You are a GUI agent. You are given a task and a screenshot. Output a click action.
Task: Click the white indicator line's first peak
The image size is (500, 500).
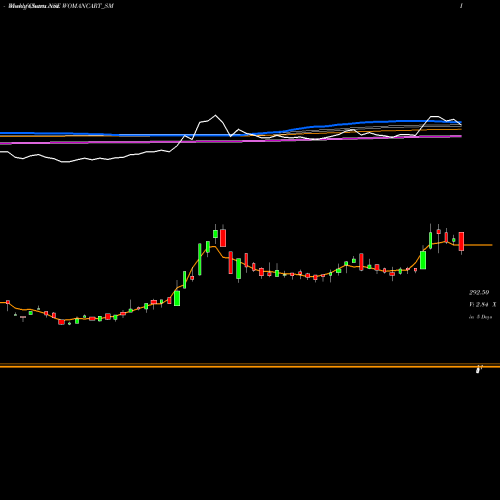[215, 115]
